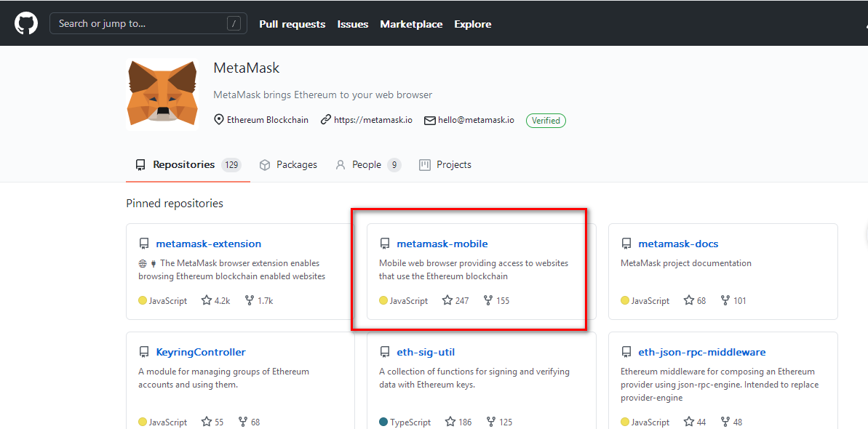Click the Packages cube icon
The height and width of the screenshot is (429, 868).
(x=265, y=164)
